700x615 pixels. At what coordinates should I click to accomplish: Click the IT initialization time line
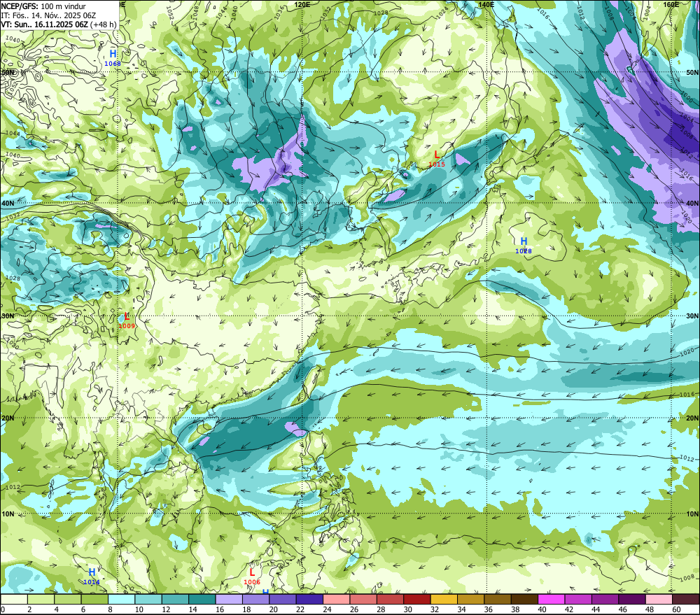pos(48,15)
